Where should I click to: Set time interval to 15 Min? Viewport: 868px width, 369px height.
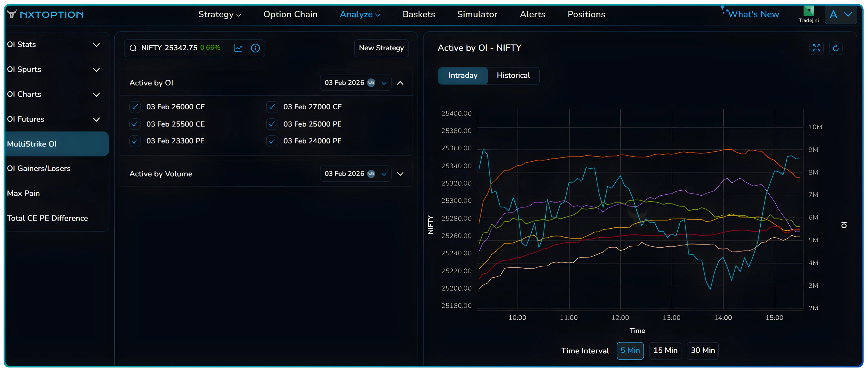point(665,350)
